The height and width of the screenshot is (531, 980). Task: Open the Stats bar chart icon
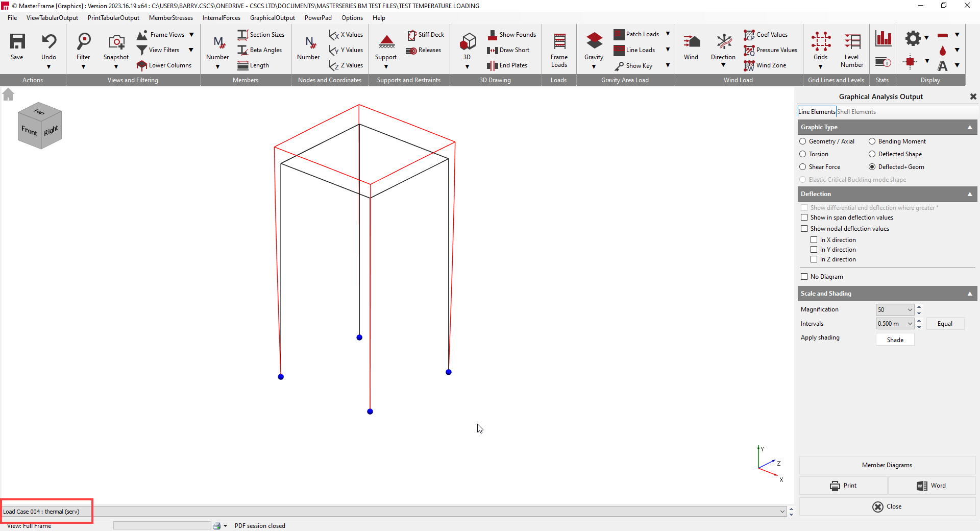point(884,38)
